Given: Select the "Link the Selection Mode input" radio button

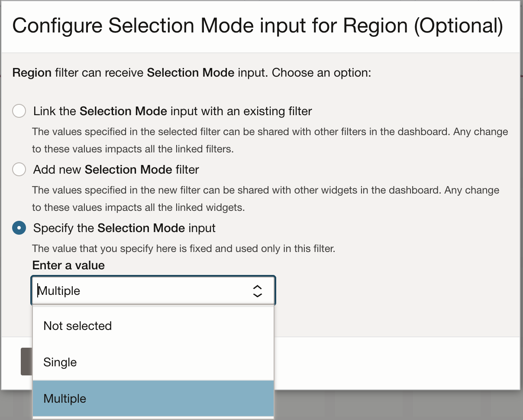Looking at the screenshot, I should point(19,111).
